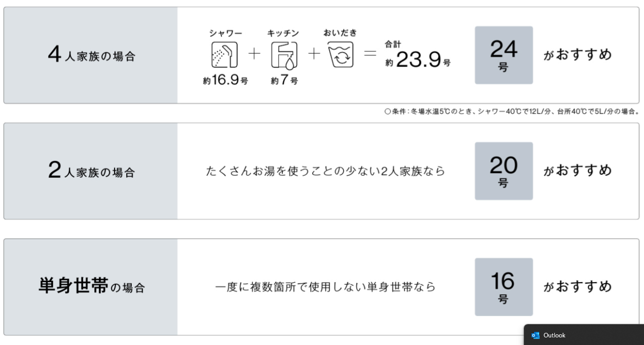
Task: Click the 一度に複数箇所で使用しない単身世帯なら text
Action: tap(325, 287)
